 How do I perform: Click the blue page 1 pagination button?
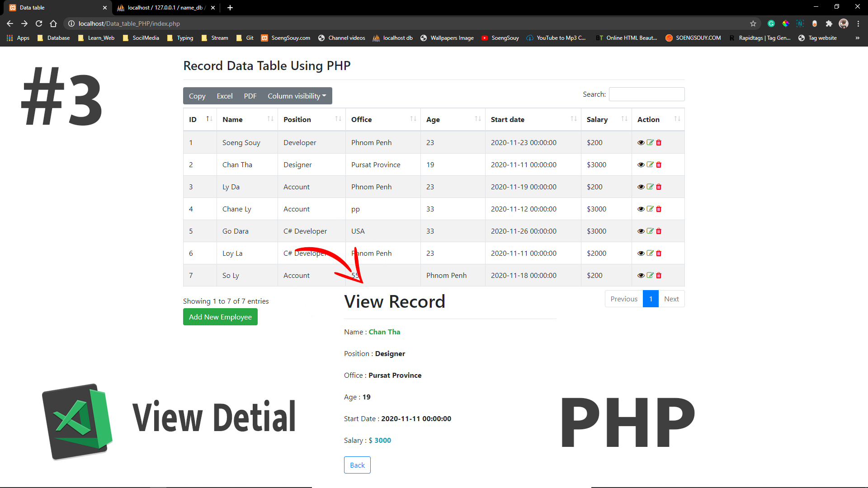651,299
